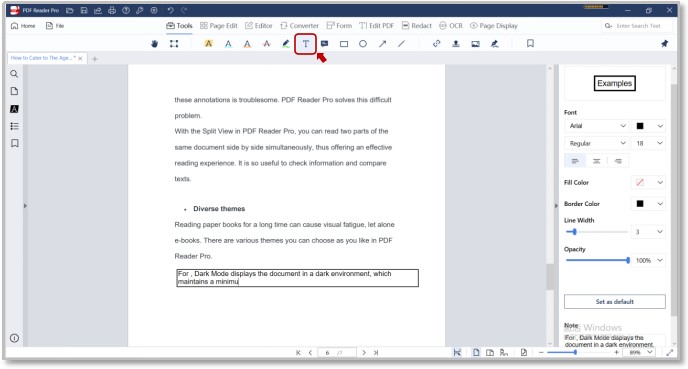Click the Save icon in title bar
The image size is (688, 369).
[x=84, y=10]
